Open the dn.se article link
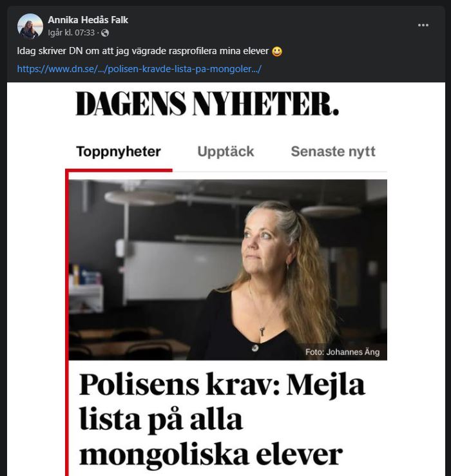This screenshot has width=451, height=476. (x=139, y=68)
